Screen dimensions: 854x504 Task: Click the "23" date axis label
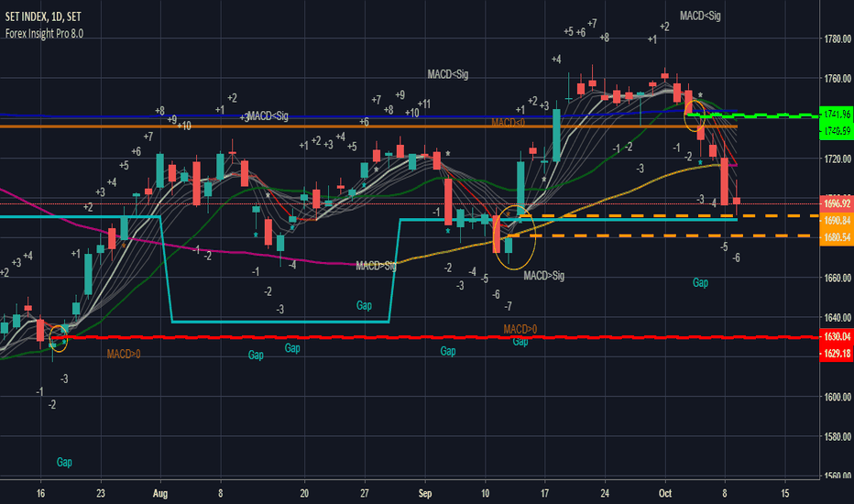tap(101, 494)
